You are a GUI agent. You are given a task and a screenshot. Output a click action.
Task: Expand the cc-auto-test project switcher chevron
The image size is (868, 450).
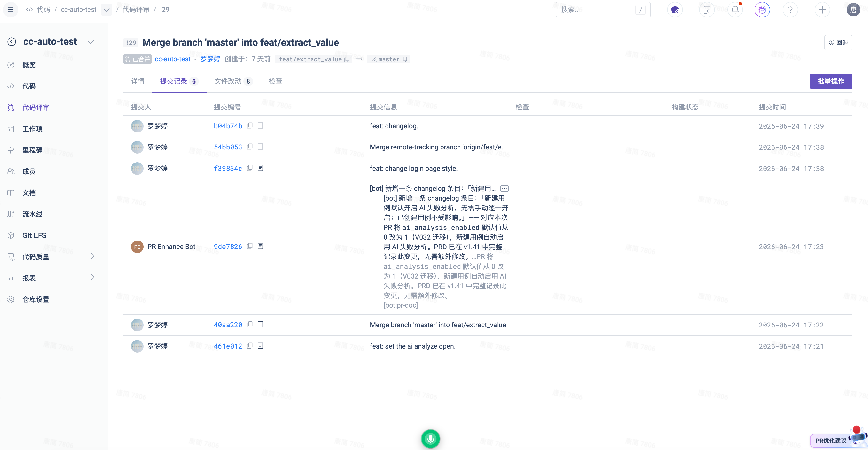click(x=91, y=42)
